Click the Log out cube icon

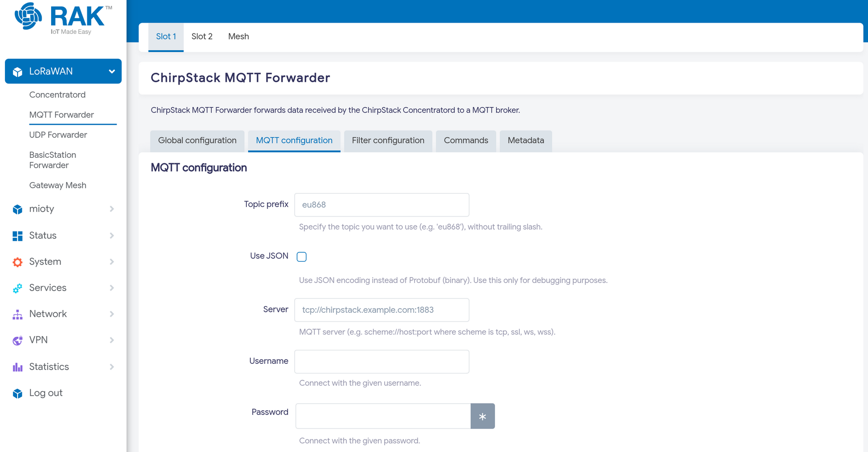click(x=18, y=393)
